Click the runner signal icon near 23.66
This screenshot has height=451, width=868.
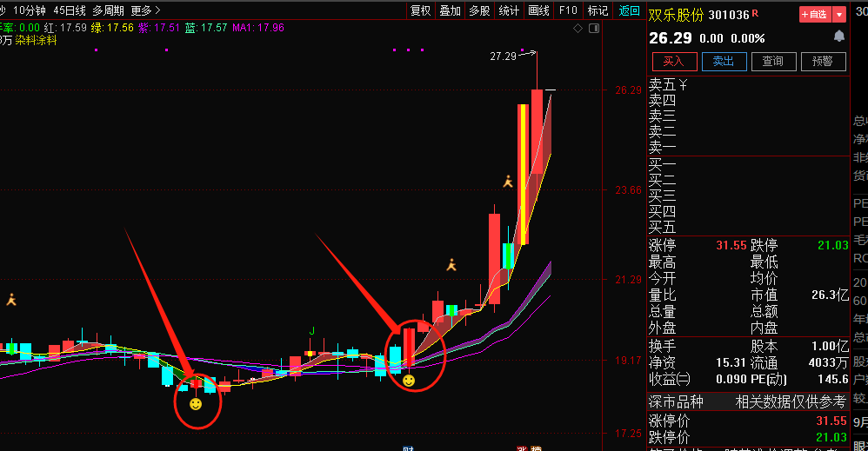(508, 182)
